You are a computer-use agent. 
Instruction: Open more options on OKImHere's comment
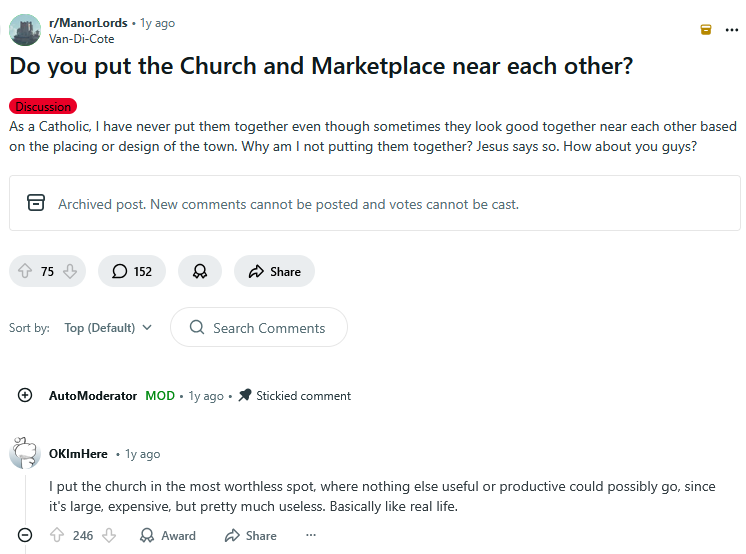click(311, 535)
